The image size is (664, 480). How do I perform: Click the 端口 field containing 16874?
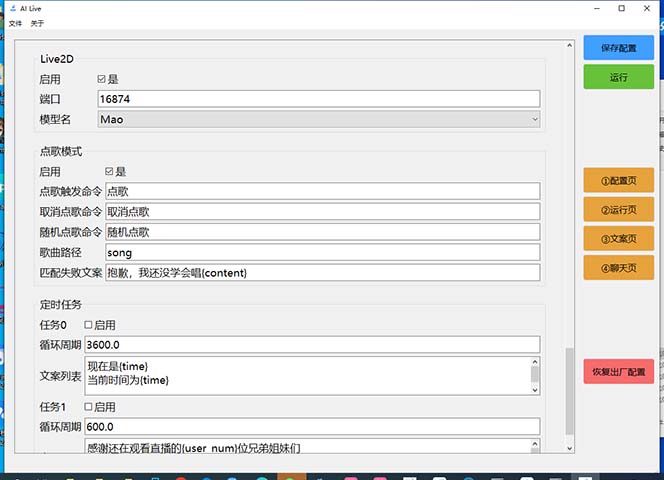tap(318, 99)
